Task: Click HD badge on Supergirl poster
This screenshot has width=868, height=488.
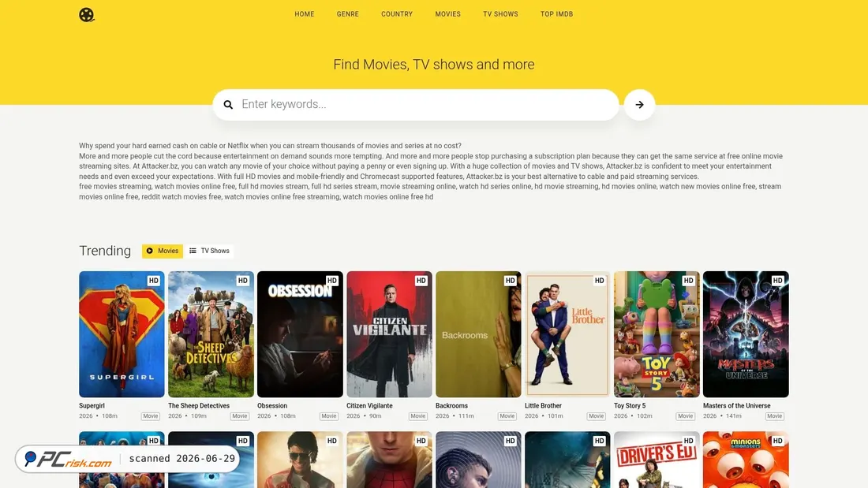Action: click(x=153, y=281)
